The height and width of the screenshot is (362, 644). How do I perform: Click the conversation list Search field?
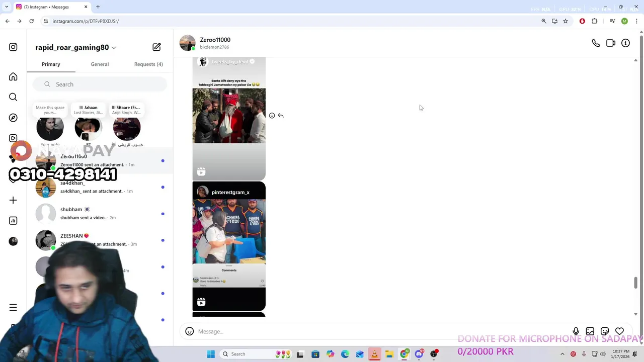(x=100, y=84)
